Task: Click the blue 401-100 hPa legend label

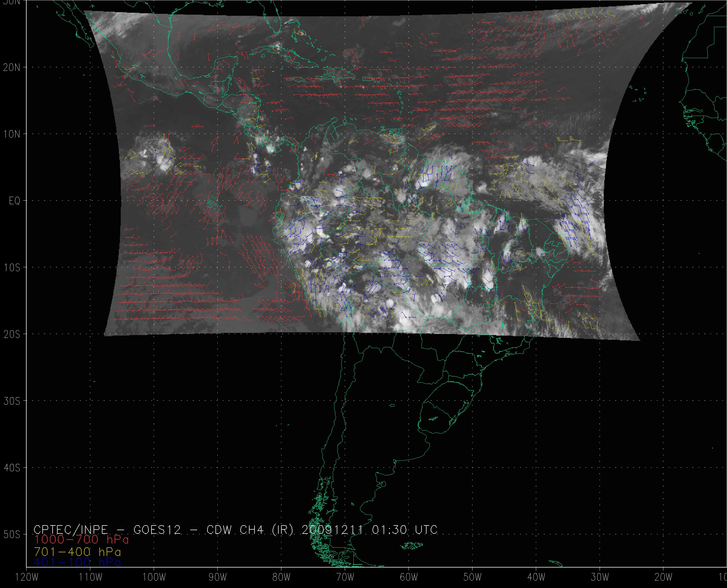Action: pyautogui.click(x=77, y=562)
